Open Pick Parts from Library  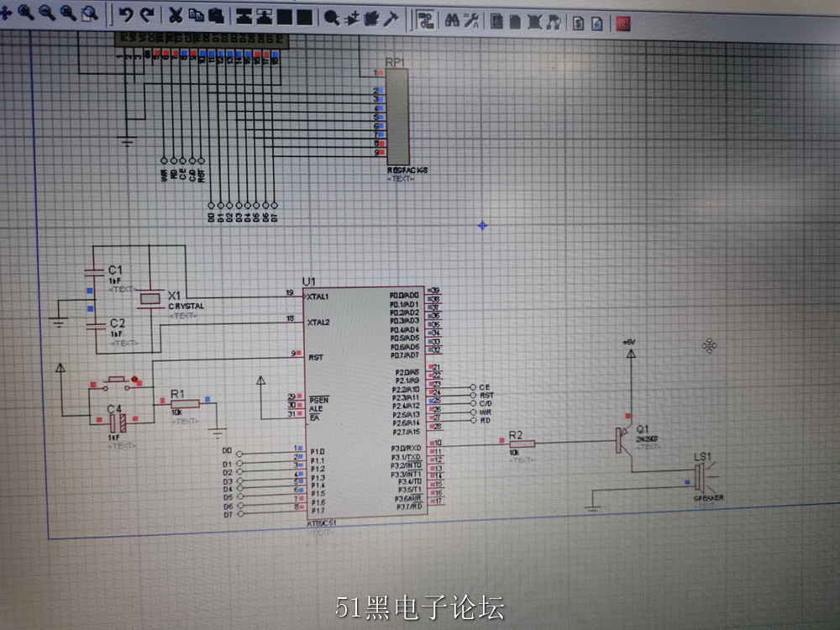(x=332, y=18)
